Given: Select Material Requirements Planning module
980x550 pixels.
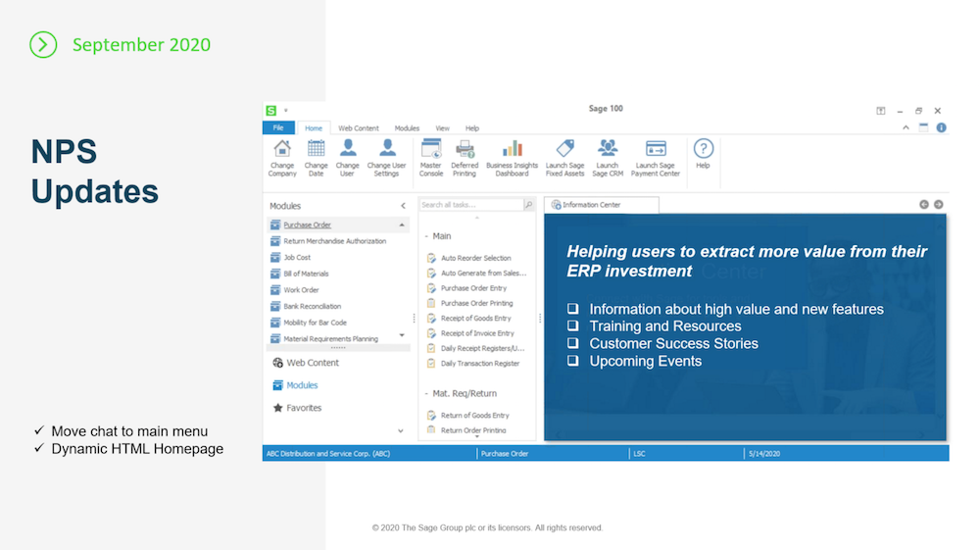Looking at the screenshot, I should tap(324, 339).
